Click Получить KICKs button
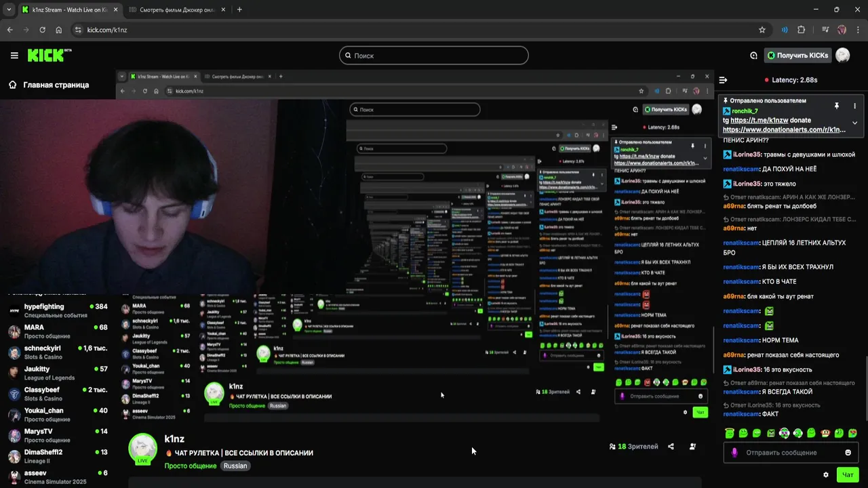Image resolution: width=868 pixels, height=488 pixels. [x=797, y=56]
